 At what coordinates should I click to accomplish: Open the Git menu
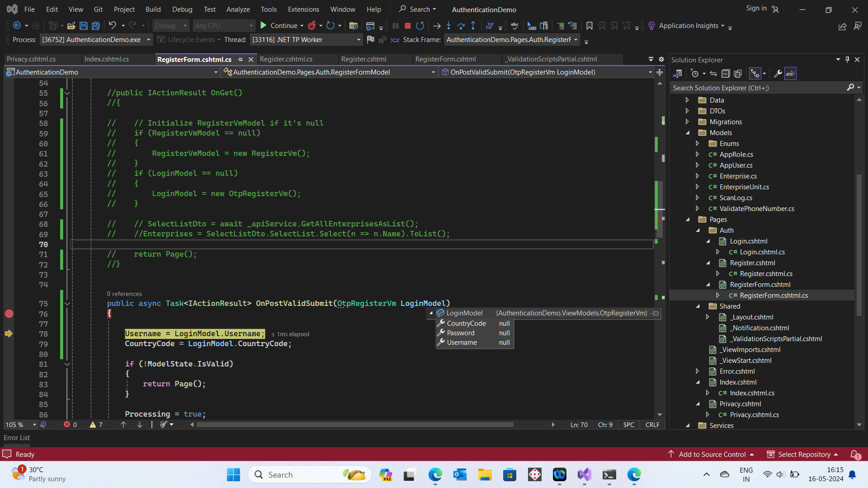point(98,9)
